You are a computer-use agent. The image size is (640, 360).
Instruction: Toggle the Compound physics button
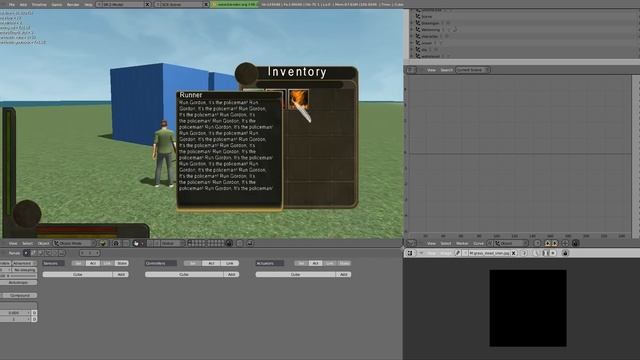pyautogui.click(x=19, y=295)
